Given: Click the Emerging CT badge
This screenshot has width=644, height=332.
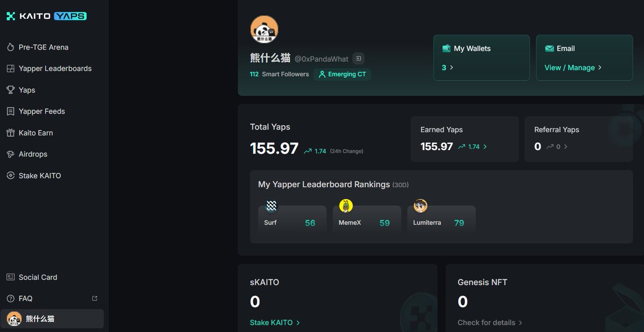Looking at the screenshot, I should point(342,74).
